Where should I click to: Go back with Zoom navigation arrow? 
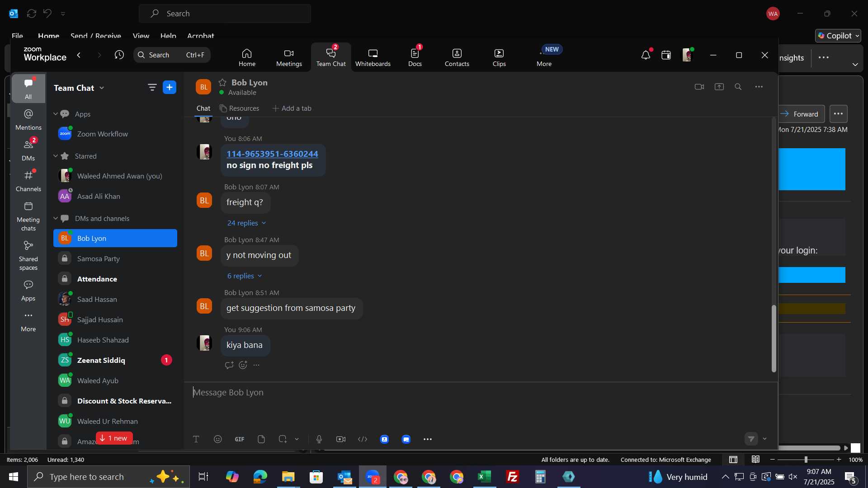79,55
